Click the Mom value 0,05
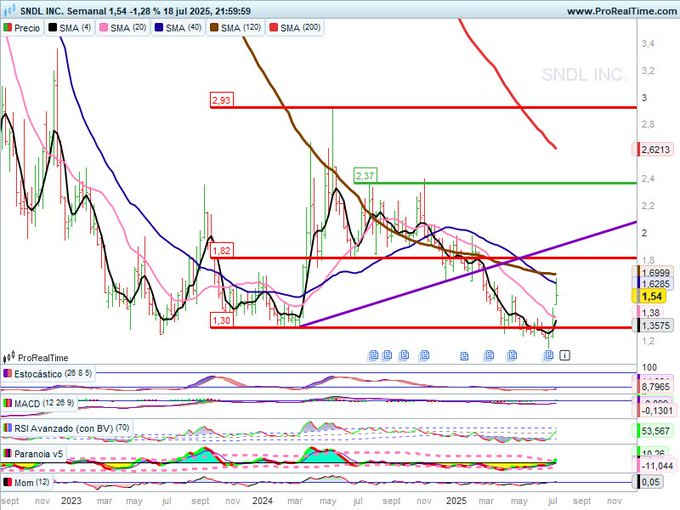The height and width of the screenshot is (510, 680). 650,482
